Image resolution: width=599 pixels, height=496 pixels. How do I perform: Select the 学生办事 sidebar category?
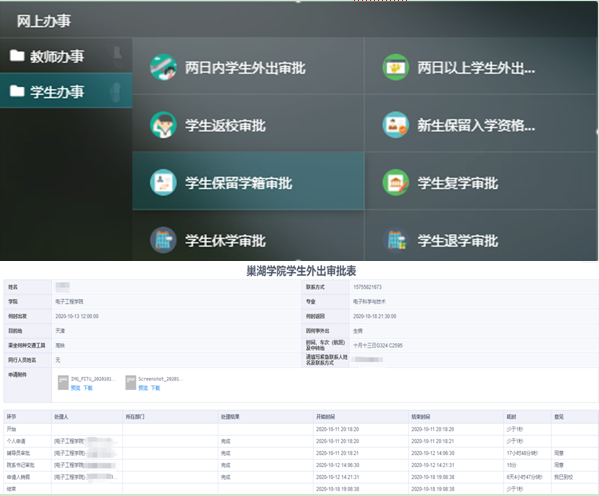tap(66, 91)
